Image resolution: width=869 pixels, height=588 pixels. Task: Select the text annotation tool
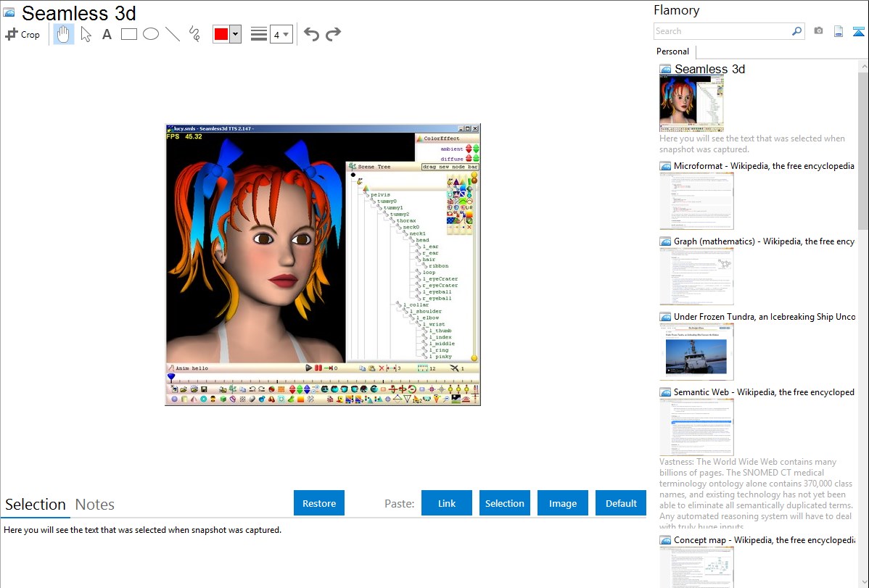pos(107,34)
